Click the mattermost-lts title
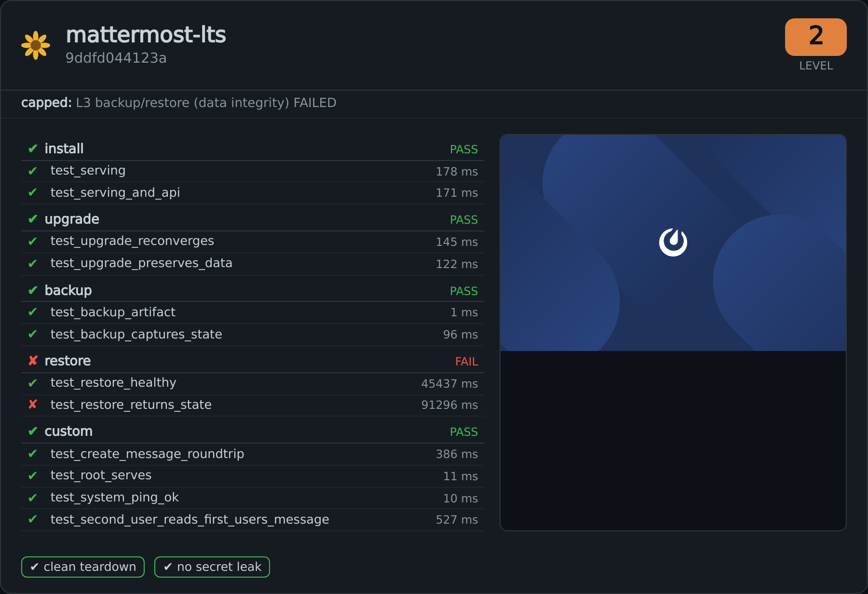The image size is (868, 594). [x=146, y=35]
